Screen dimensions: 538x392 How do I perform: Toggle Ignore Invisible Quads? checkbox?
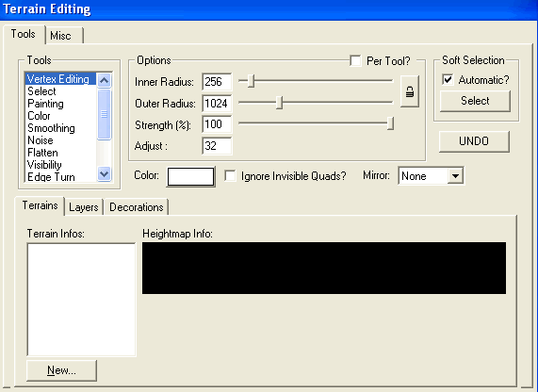(230, 176)
